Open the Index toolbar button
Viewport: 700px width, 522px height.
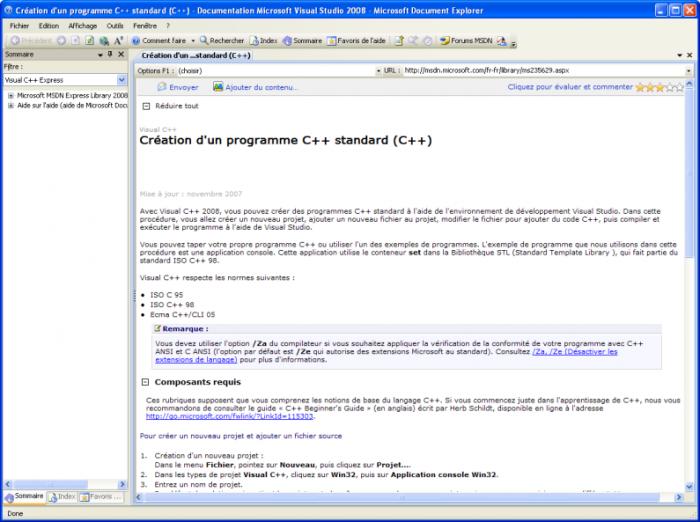(x=264, y=41)
